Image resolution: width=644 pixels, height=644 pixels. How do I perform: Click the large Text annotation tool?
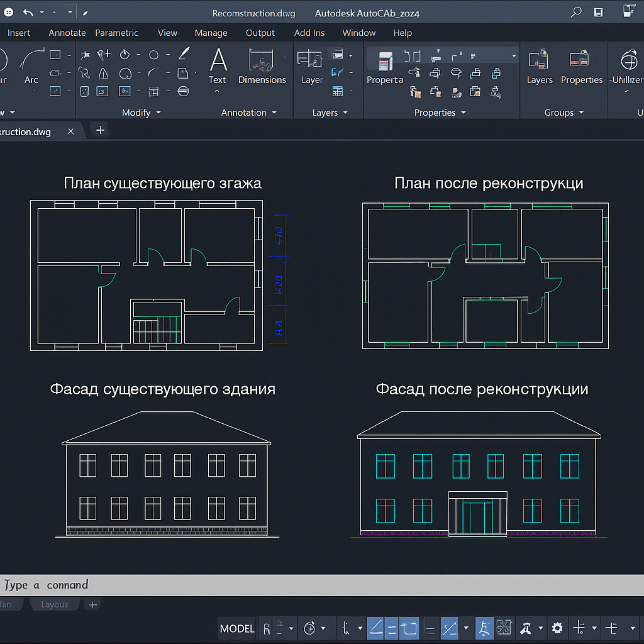point(218,65)
